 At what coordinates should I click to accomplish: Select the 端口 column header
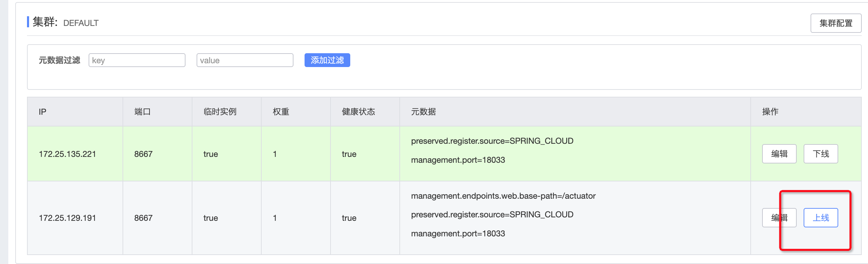(142, 112)
